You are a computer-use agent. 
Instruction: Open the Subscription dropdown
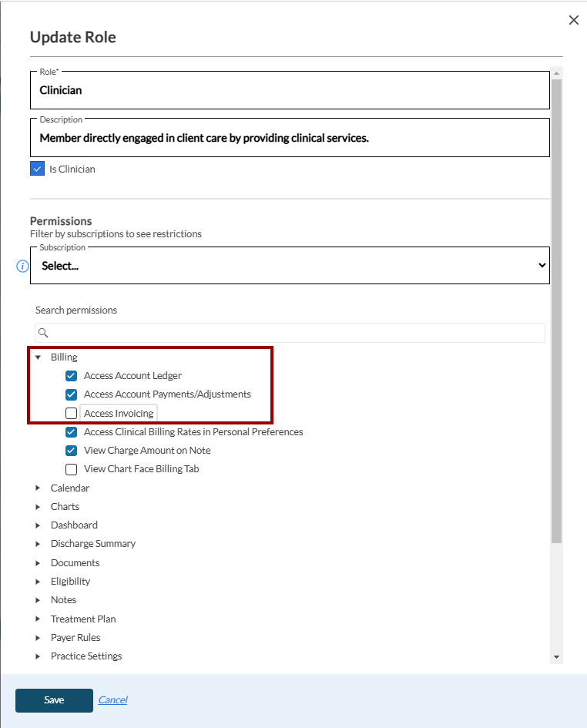[290, 266]
